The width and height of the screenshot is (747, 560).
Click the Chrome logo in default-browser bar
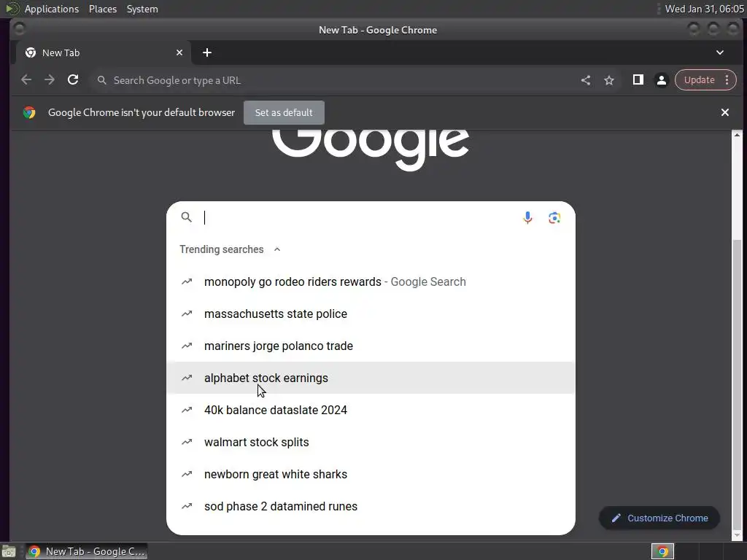[29, 112]
